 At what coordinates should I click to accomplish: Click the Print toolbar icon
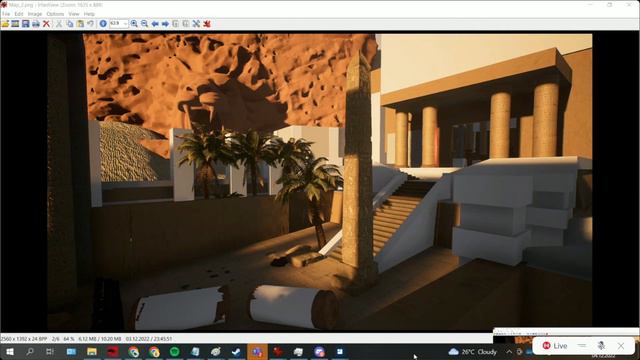pos(36,24)
